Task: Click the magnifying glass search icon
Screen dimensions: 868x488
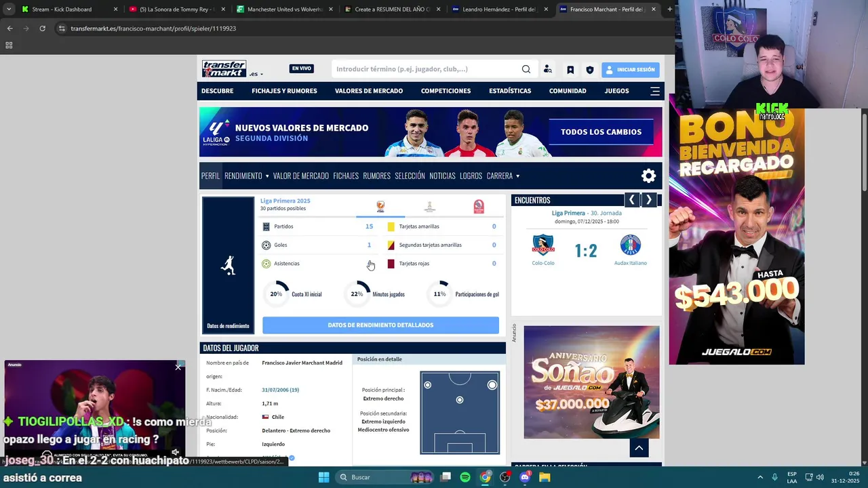Action: coord(526,69)
